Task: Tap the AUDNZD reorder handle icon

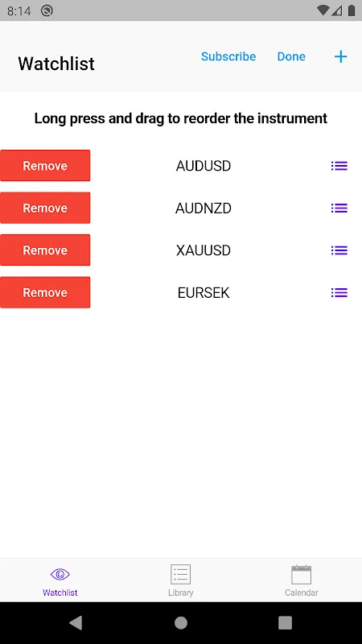Action: click(339, 208)
